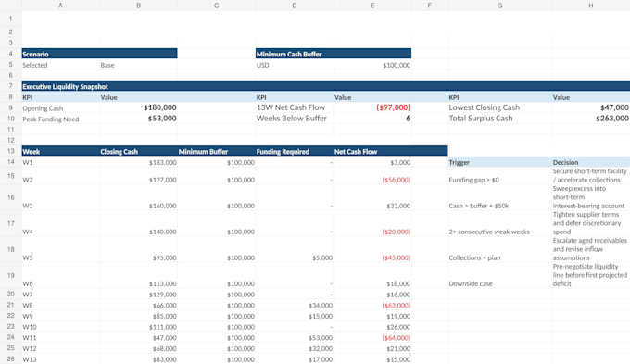The height and width of the screenshot is (364, 630).
Task: Select column A header
Action: 60,6
